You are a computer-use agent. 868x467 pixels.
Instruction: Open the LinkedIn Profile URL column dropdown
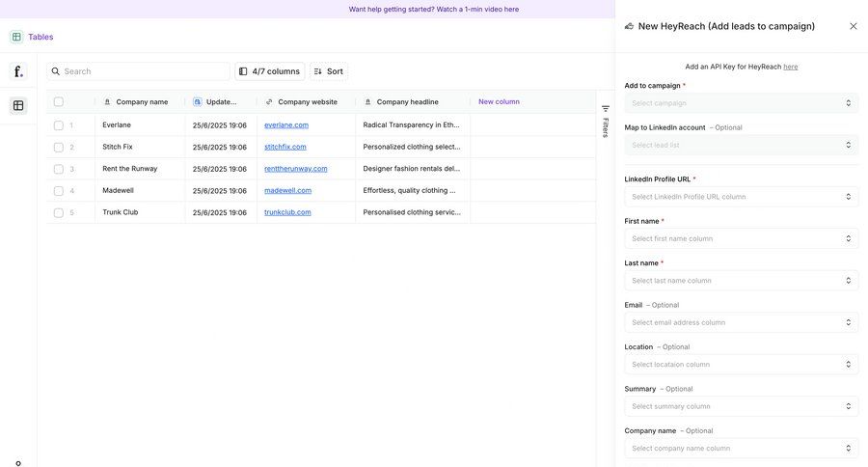pos(742,197)
